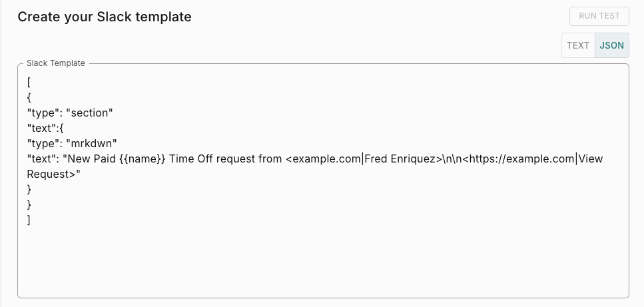
Task: Place cursor at the opening square bracket
Action: coord(29,83)
